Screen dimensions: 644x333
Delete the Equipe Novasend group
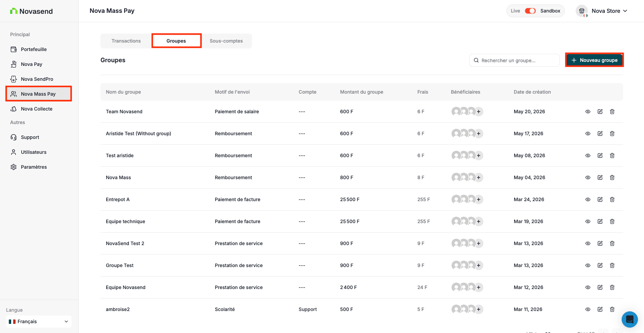tap(612, 287)
